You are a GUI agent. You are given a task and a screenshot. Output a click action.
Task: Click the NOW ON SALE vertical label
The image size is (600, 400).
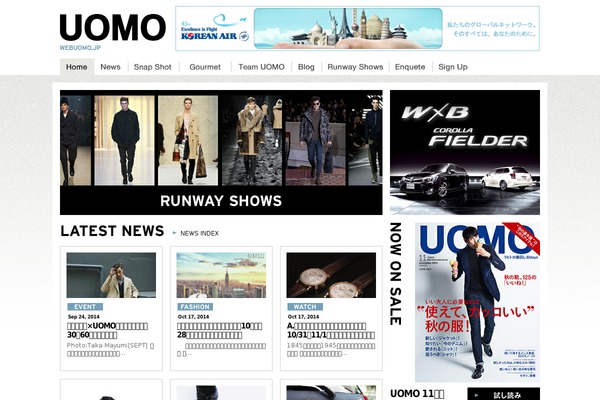tap(396, 274)
